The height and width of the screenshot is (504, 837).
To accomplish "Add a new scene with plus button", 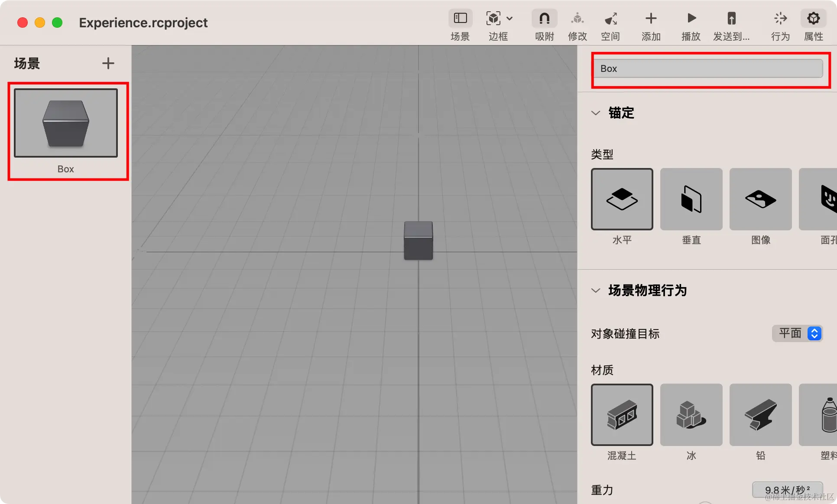I will tap(108, 63).
